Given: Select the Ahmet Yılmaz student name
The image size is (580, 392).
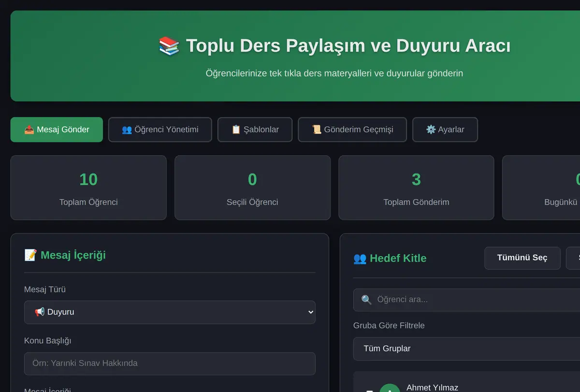Looking at the screenshot, I should 432,388.
